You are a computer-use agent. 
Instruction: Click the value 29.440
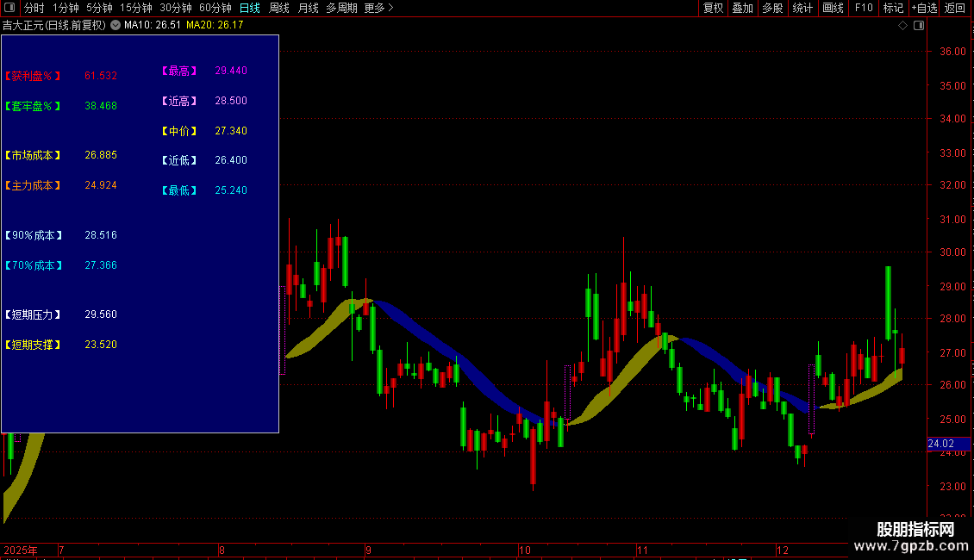point(231,71)
